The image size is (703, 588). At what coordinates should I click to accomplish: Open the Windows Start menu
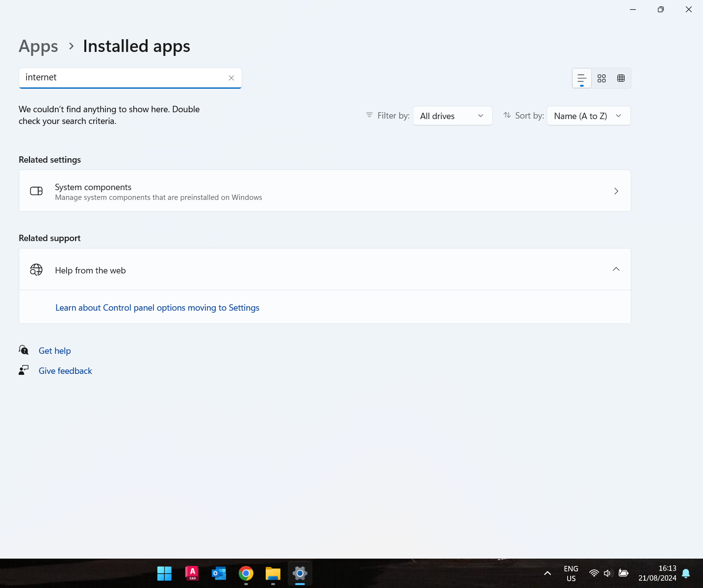[x=164, y=573]
